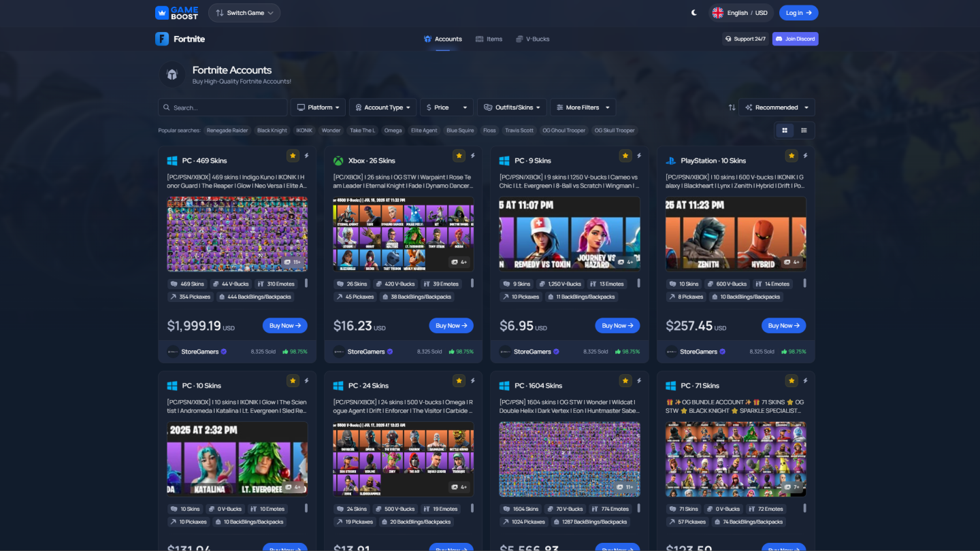Click PlayStation logo on 10 Skins card
This screenshot has width=980, height=551.
(x=670, y=161)
